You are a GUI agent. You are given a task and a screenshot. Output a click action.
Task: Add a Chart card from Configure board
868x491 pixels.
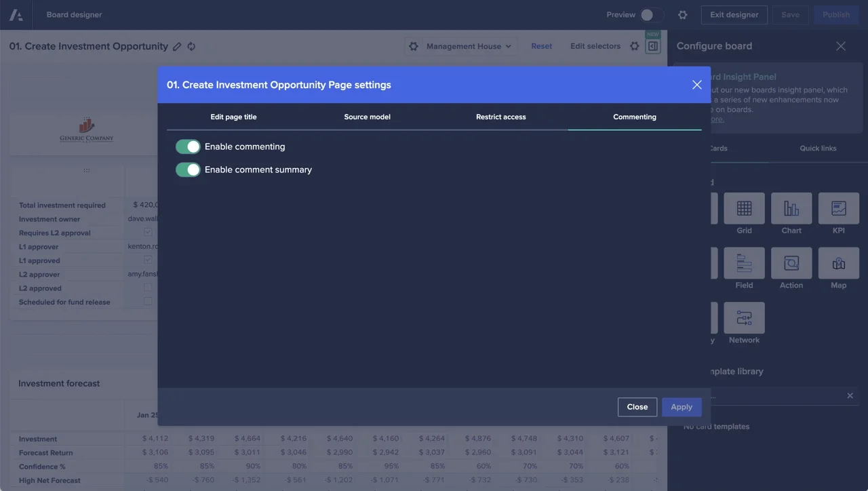[791, 208]
